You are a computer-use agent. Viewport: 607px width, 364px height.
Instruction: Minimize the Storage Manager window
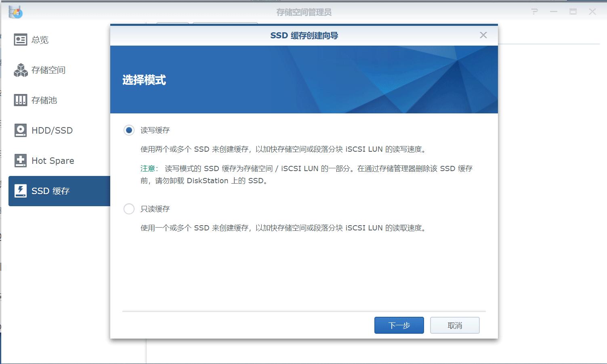(553, 12)
